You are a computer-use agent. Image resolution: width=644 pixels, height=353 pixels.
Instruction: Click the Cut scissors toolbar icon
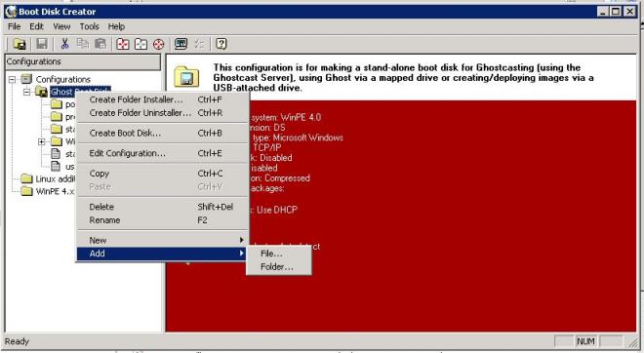click(x=64, y=44)
